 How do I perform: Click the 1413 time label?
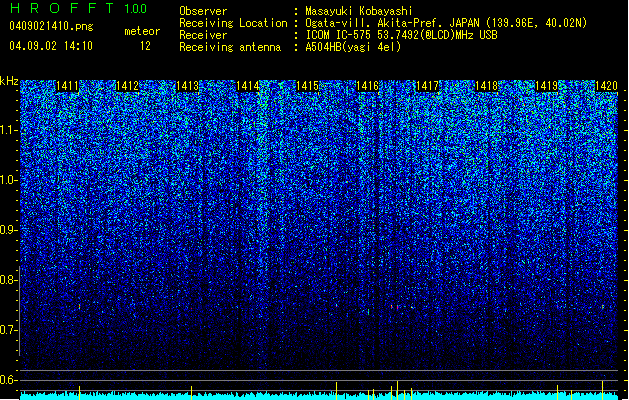tap(187, 86)
